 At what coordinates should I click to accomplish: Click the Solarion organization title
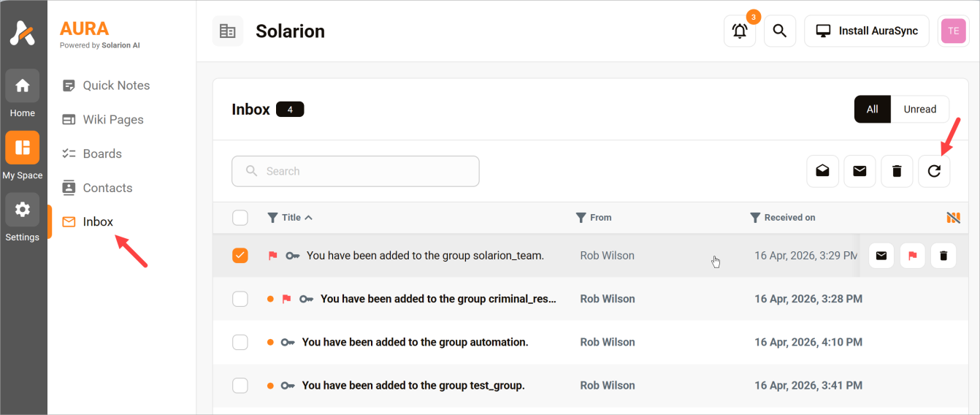[x=290, y=31]
